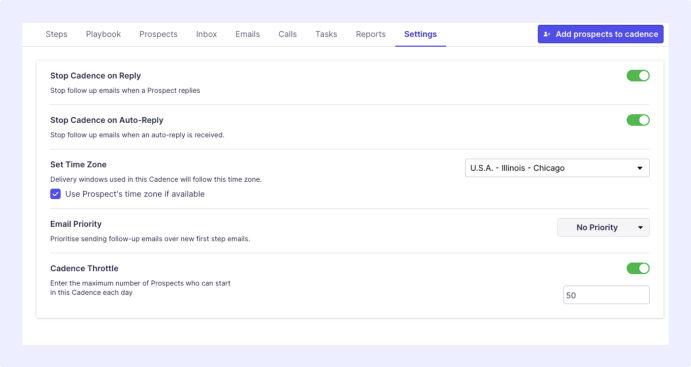Image resolution: width=691 pixels, height=367 pixels.
Task: Open the U.S.A. - Illinois - Chicago time zone dropdown
Action: pos(557,168)
